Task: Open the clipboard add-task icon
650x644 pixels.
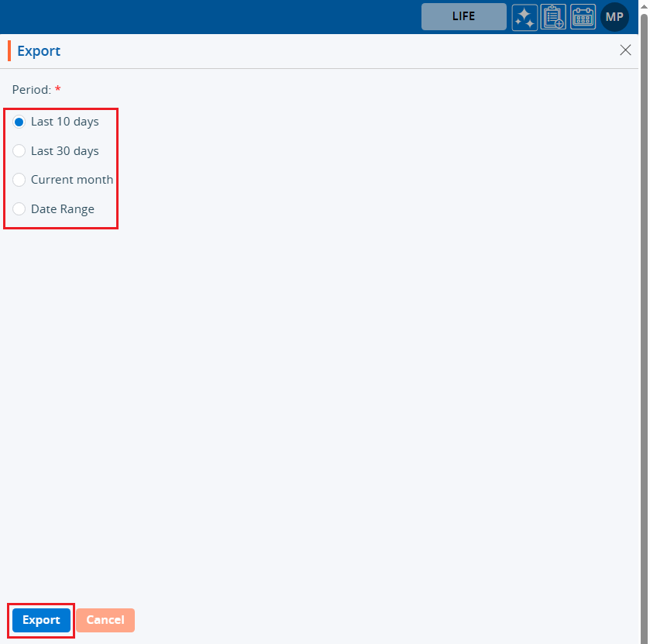Action: (x=553, y=17)
